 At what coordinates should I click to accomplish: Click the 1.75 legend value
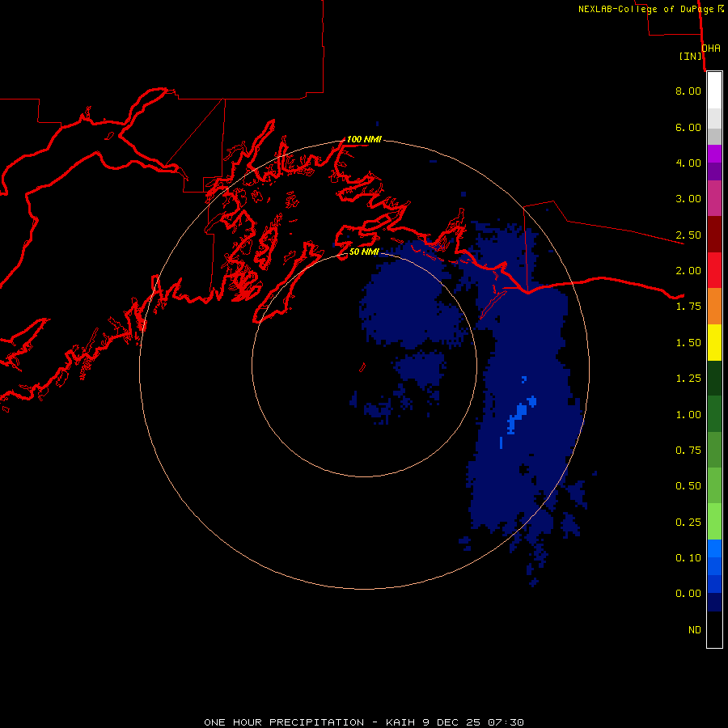pyautogui.click(x=688, y=307)
